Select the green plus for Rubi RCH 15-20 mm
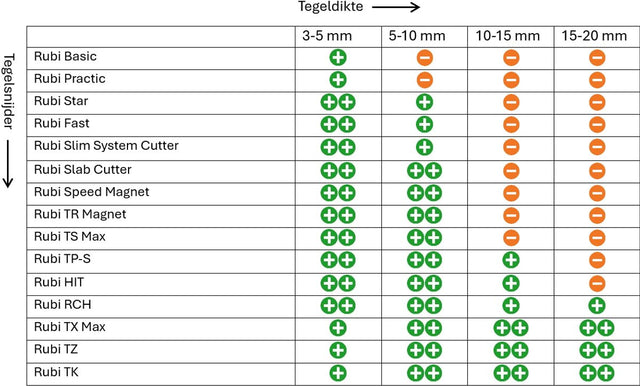Image resolution: width=640 pixels, height=386 pixels. 597,305
